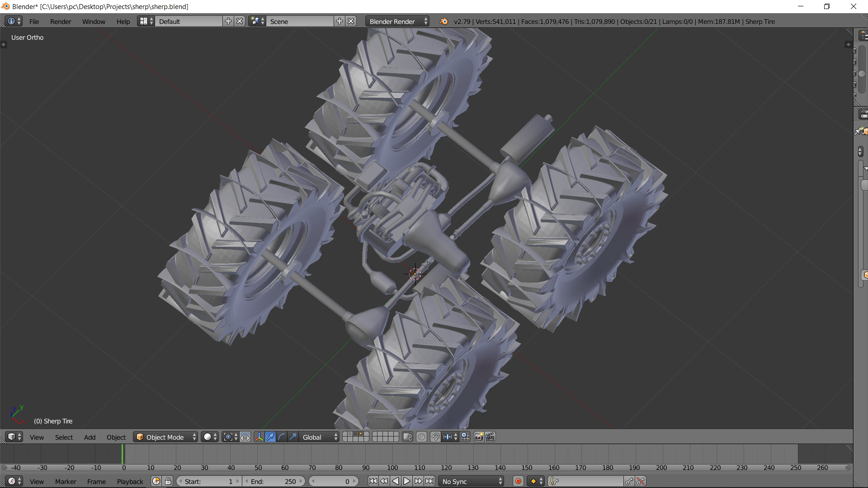Toggle proportional editing circle icon
This screenshot has height=488, width=868.
click(421, 437)
